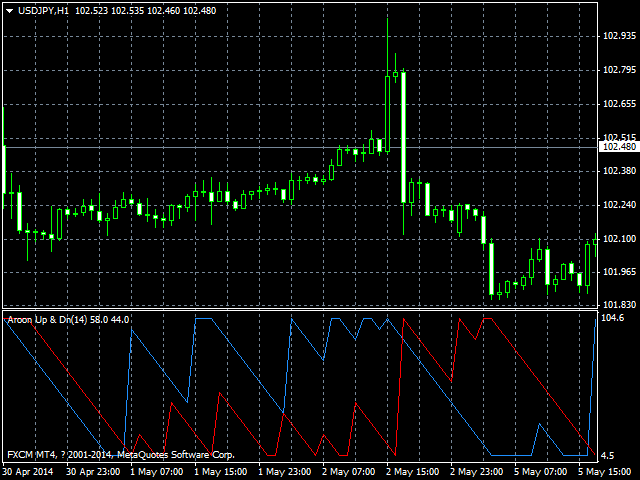Image resolution: width=640 pixels, height=480 pixels.
Task: Select the Aroon Up & Dn(14) indicator label
Action: coord(47,320)
